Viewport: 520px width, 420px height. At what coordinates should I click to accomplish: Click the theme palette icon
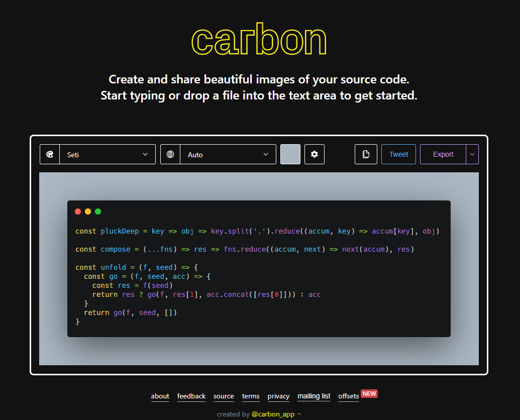50,154
